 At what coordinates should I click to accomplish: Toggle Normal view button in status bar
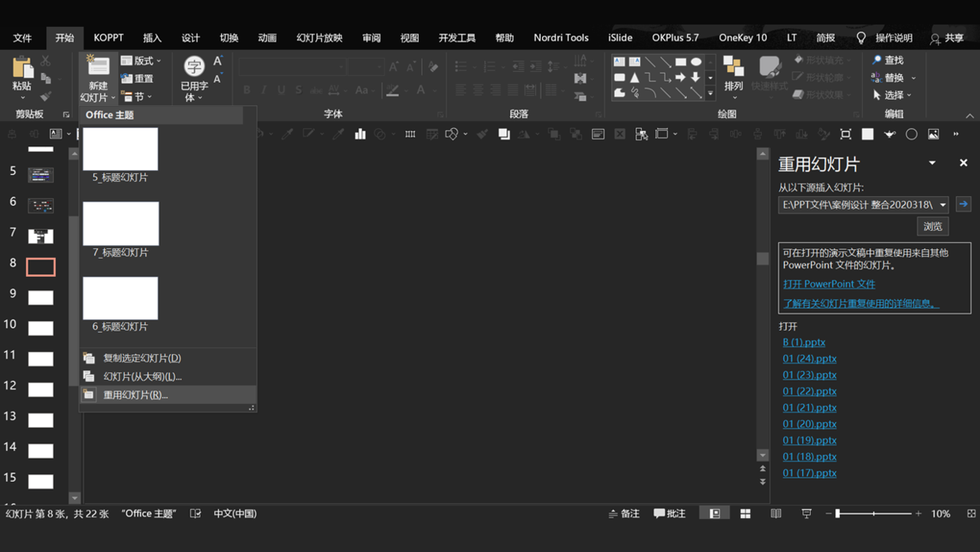click(714, 514)
